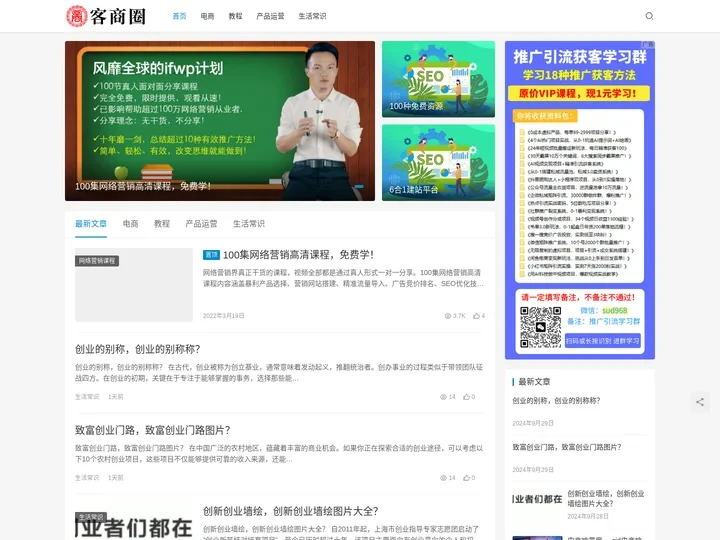Click the 网络营销课程 category tag on thumbnail
Image resolution: width=720 pixels, height=540 pixels.
(97, 261)
